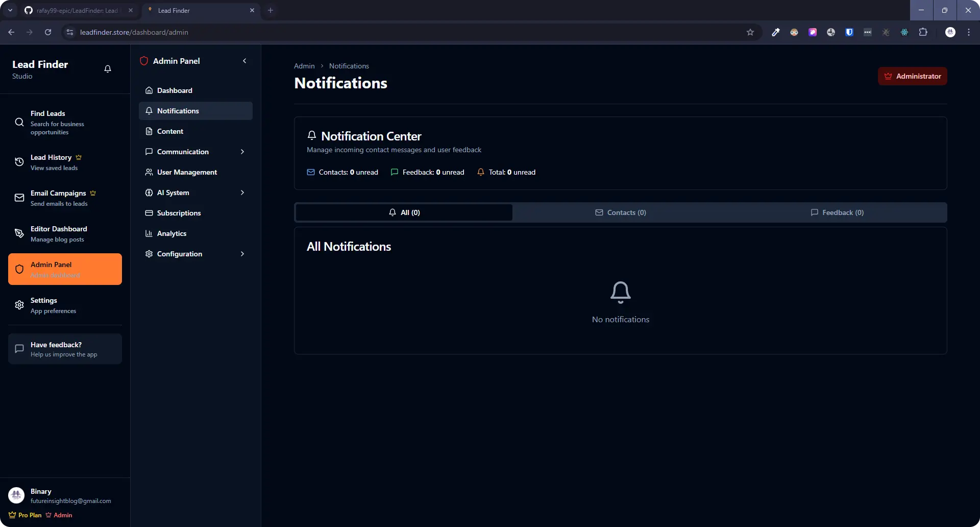This screenshot has width=980, height=527.
Task: Open the Chrome three-dot menu
Action: click(x=969, y=32)
